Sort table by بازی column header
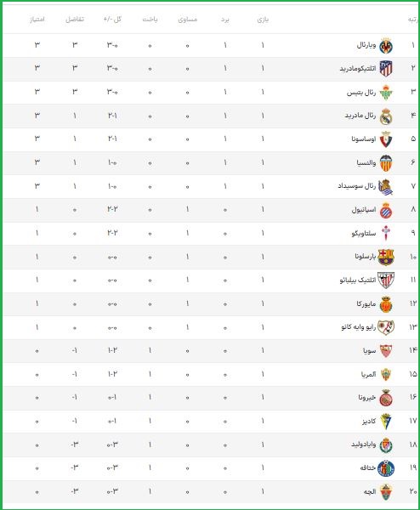The image size is (420, 510). [263, 20]
